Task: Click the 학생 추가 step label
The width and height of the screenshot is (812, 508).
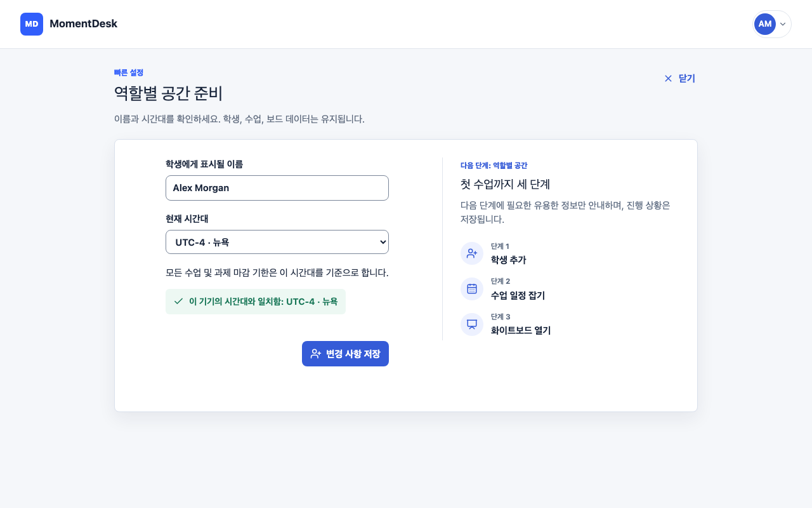Action: 508,260
